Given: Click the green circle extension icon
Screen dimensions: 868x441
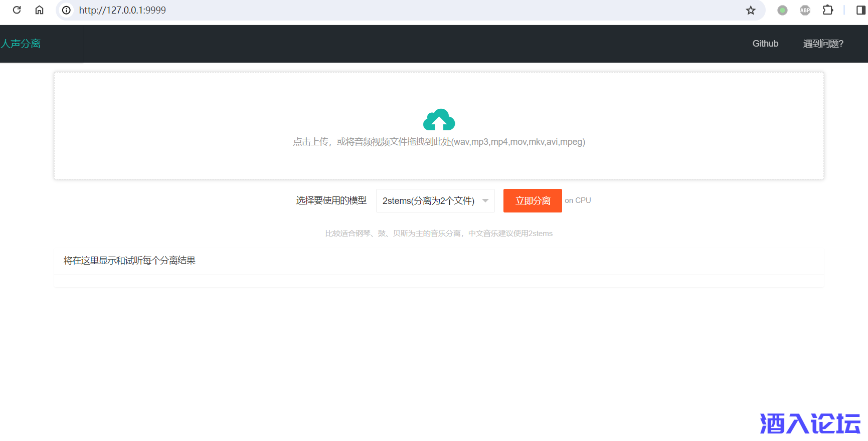Looking at the screenshot, I should (782, 10).
